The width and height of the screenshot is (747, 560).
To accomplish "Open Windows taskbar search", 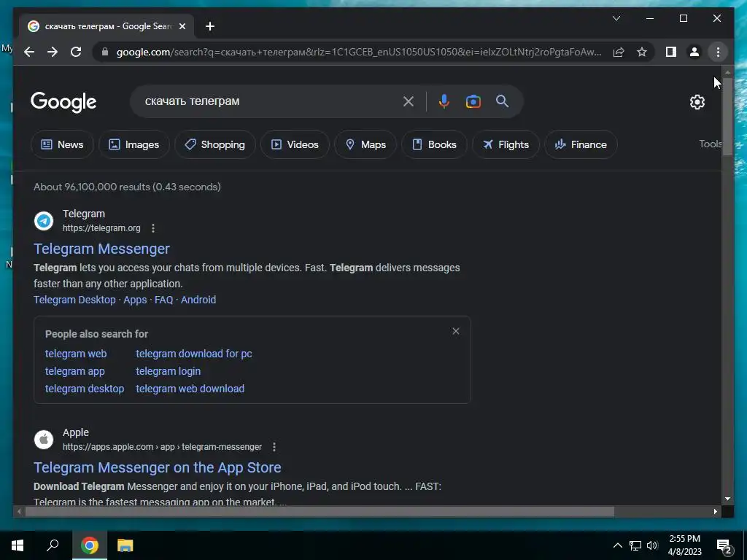I will [x=53, y=545].
